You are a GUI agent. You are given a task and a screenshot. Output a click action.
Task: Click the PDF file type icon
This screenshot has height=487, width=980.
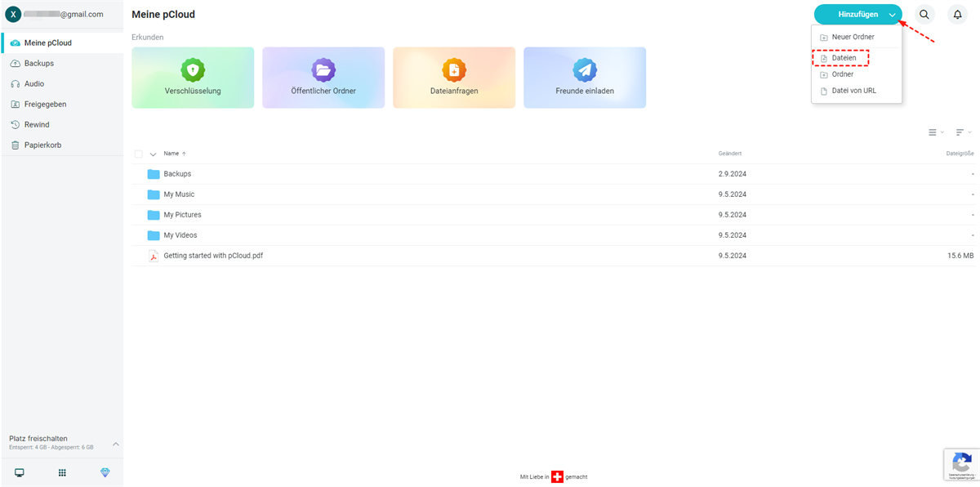153,256
